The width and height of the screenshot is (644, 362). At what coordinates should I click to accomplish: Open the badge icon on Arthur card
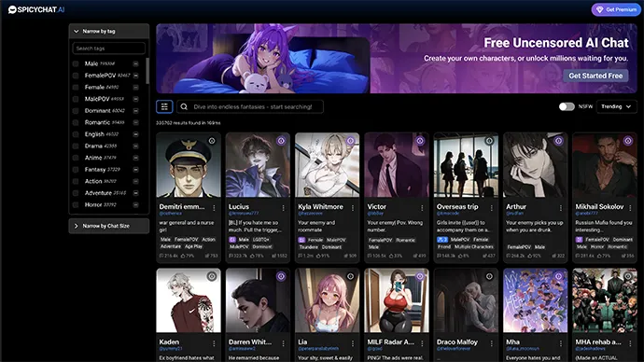click(558, 141)
